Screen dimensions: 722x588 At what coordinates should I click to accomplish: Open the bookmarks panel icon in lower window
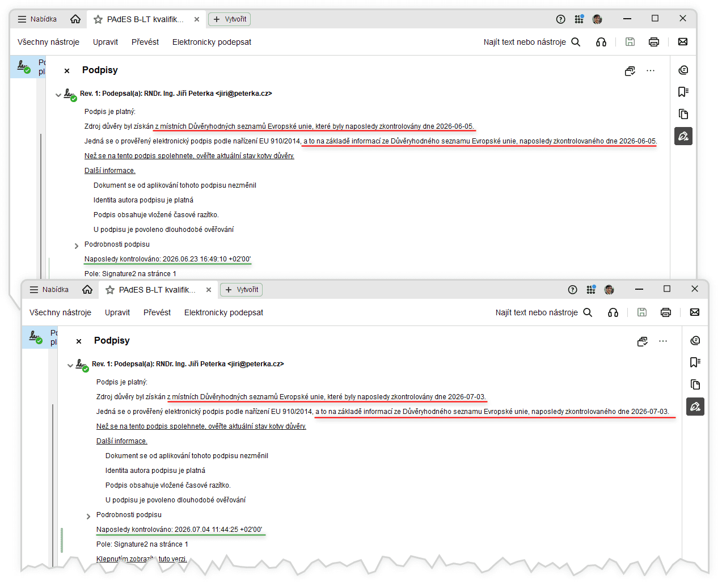click(x=695, y=362)
